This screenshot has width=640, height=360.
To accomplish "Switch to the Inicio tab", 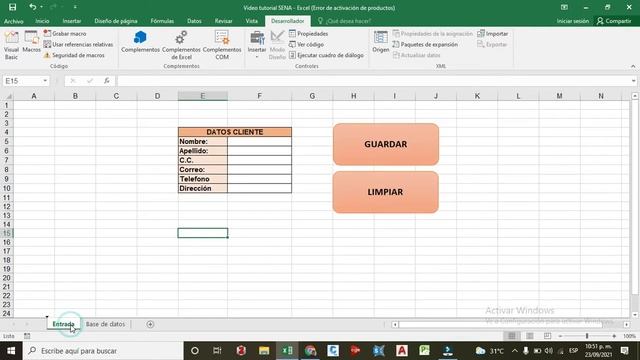I will (42, 21).
